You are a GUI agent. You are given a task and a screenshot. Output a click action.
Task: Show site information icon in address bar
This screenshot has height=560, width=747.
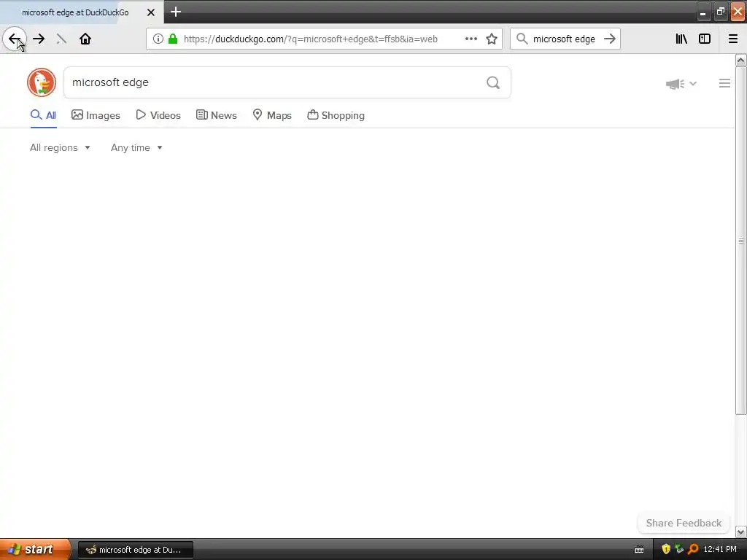coord(158,39)
